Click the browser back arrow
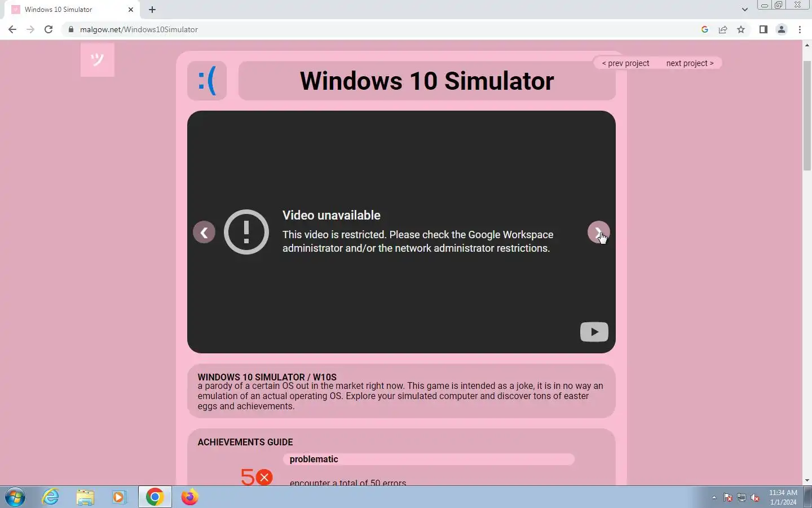 coord(12,29)
